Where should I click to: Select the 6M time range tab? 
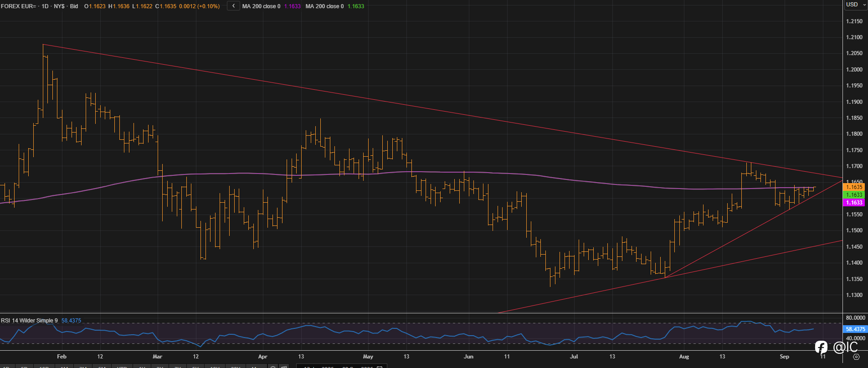102,367
